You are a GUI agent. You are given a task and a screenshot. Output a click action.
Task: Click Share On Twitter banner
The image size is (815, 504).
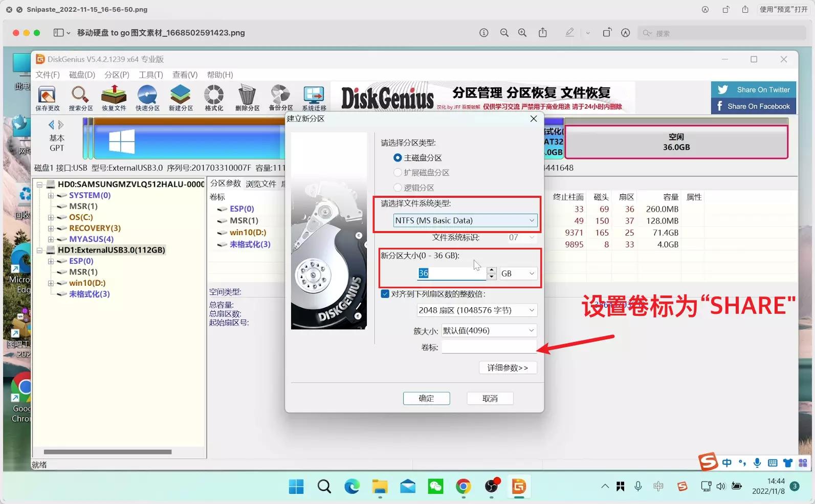point(754,89)
